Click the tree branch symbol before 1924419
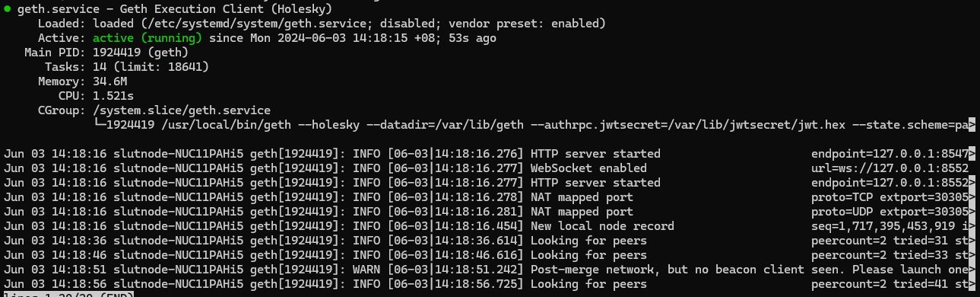 (99, 125)
